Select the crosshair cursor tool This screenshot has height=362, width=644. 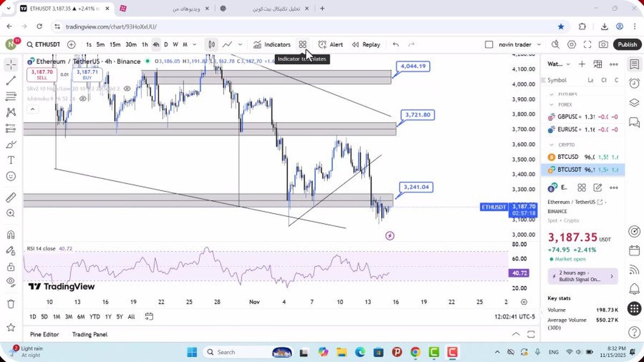(x=11, y=64)
